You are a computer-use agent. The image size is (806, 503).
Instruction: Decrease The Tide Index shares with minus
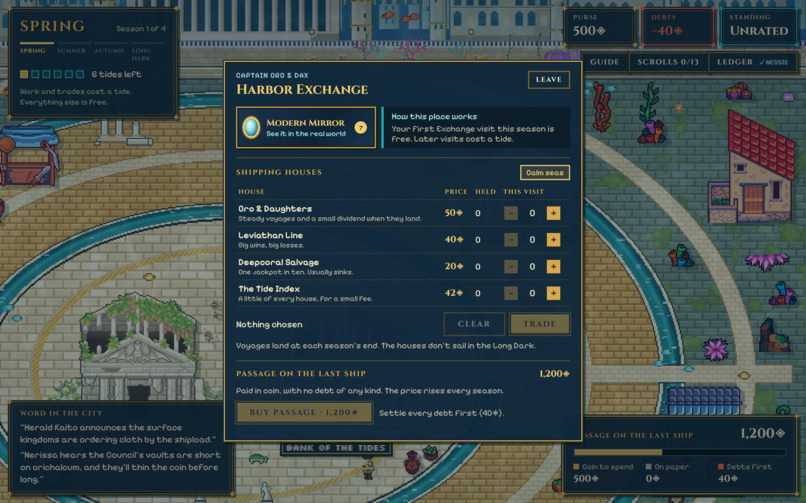pyautogui.click(x=510, y=293)
